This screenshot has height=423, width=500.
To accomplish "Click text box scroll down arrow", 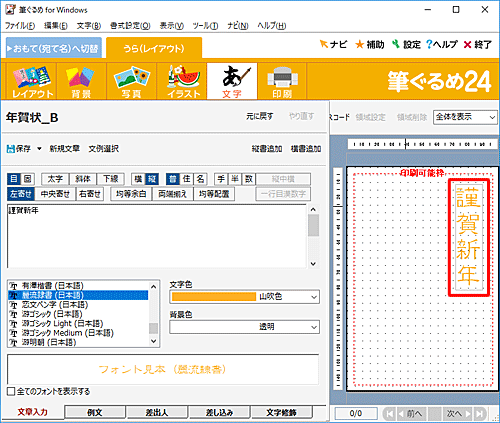I will pos(313,263).
